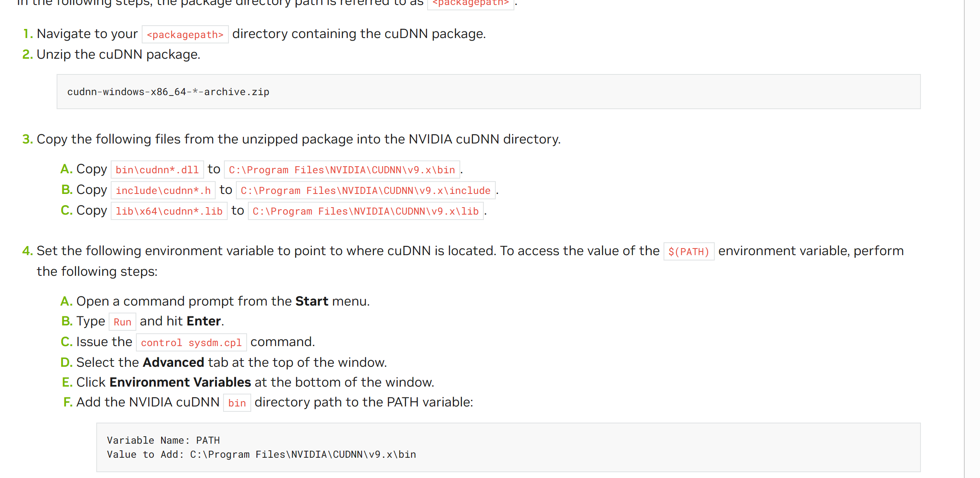This screenshot has width=980, height=478.
Task: Click the v9.x\include destination path
Action: click(x=366, y=190)
